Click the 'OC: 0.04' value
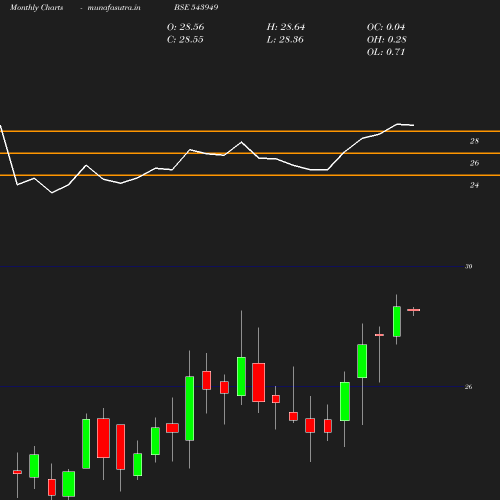Screen dimensions: 500x500 tap(386, 27)
